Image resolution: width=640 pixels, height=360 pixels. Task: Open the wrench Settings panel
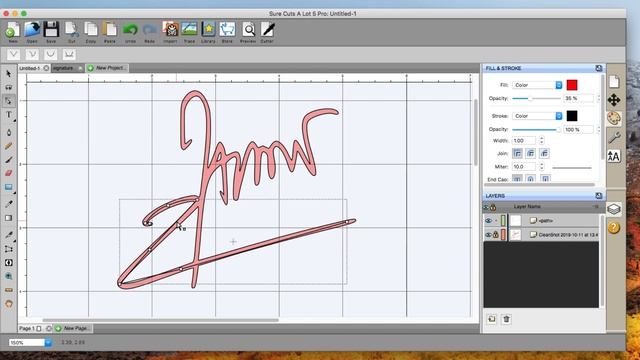(x=614, y=138)
